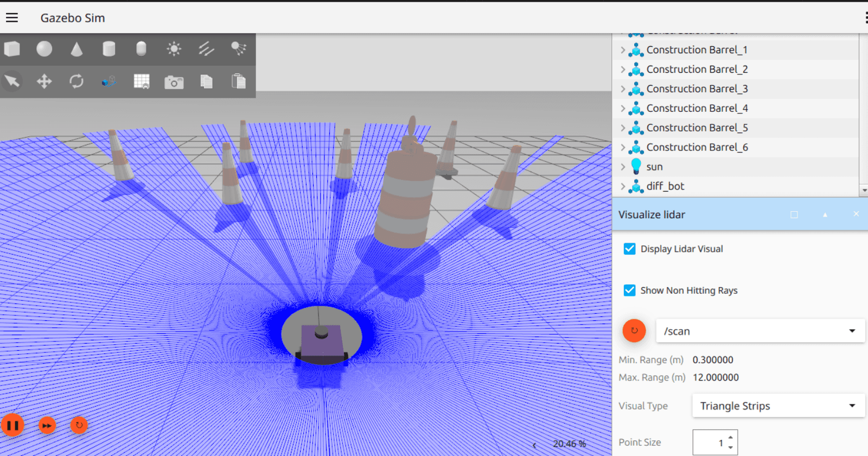Expand Construction Barrel_2 tree entry
The image size is (868, 456).
623,69
